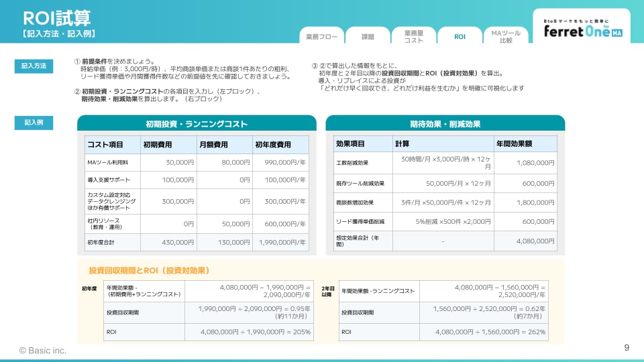
Task: Select the 工数削減効果 row label
Action: pos(361,163)
